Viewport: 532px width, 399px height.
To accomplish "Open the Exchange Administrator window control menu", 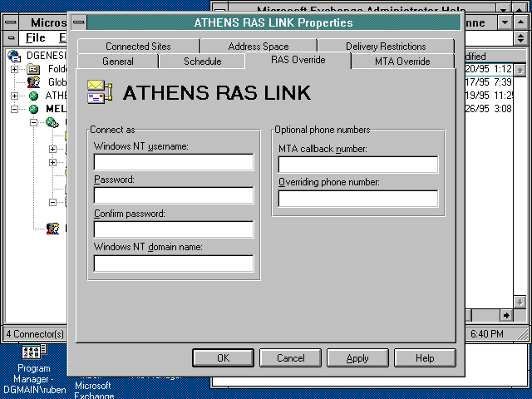I will pyautogui.click(x=11, y=22).
